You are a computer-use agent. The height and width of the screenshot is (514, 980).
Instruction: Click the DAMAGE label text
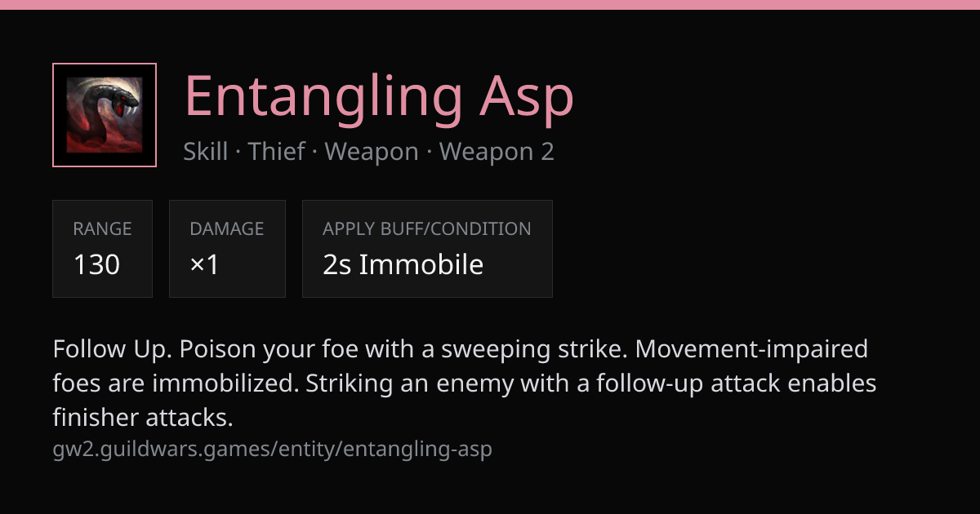pyautogui.click(x=227, y=229)
